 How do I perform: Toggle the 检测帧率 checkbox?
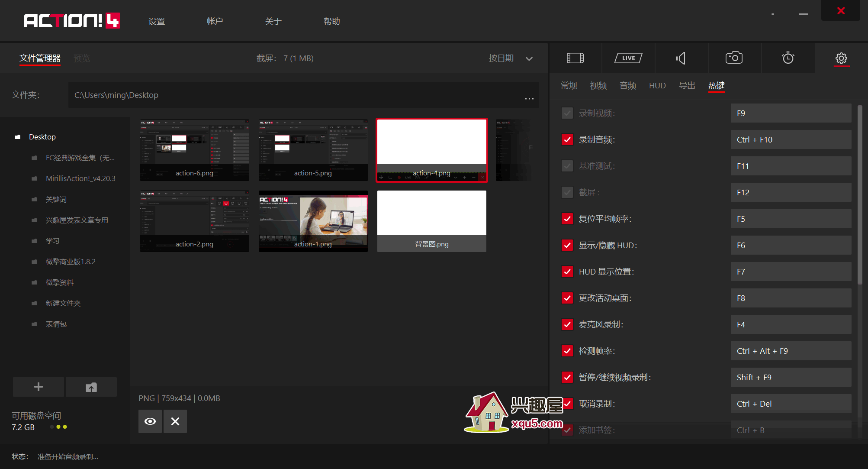point(567,351)
